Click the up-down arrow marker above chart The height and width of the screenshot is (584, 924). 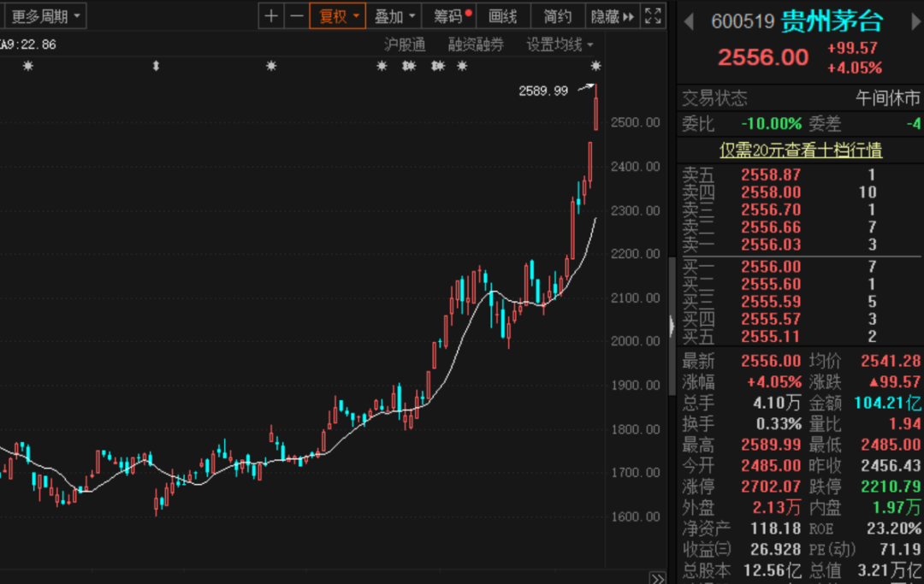156,66
